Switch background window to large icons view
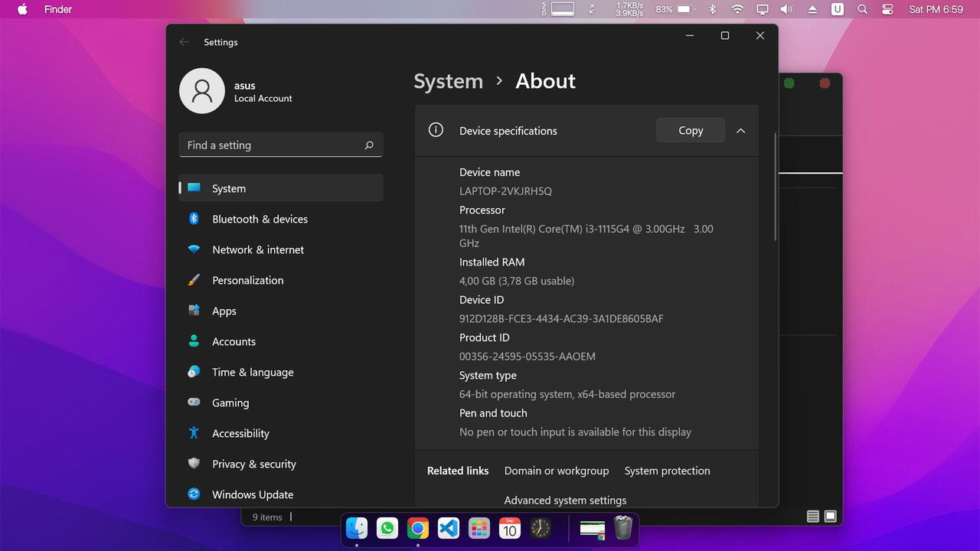The image size is (980, 551). click(x=830, y=517)
